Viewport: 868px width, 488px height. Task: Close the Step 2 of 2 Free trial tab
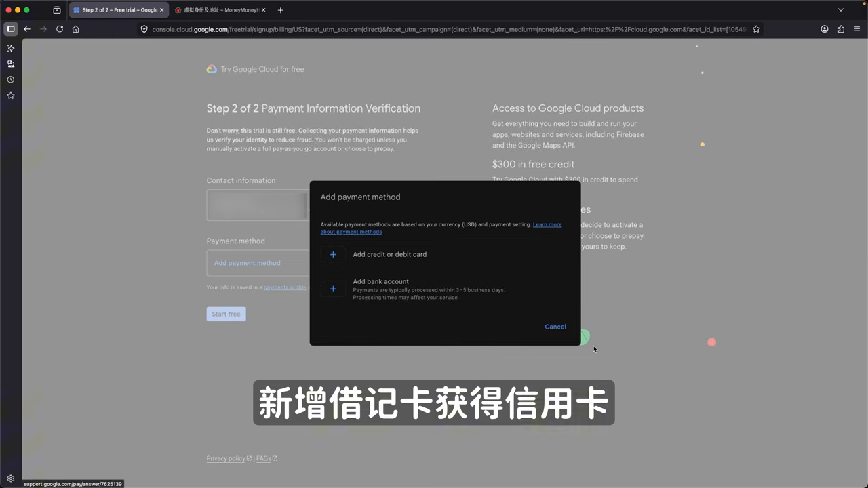[161, 10]
